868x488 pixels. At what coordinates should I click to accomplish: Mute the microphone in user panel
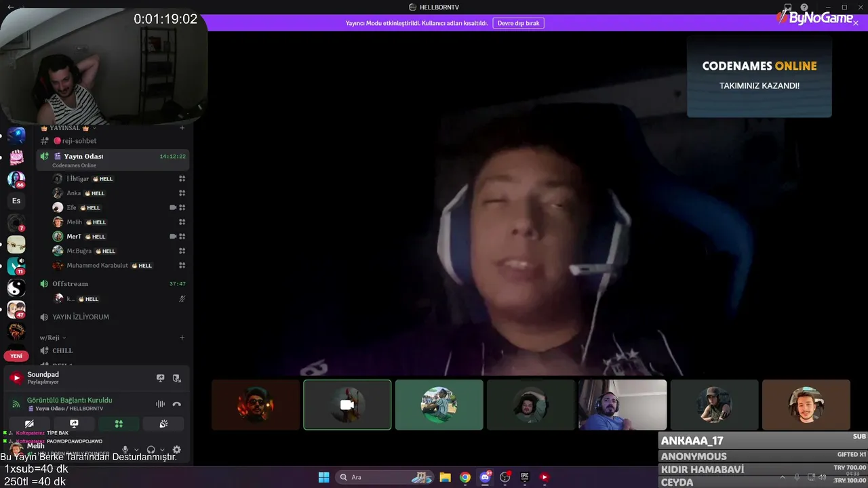tap(125, 449)
